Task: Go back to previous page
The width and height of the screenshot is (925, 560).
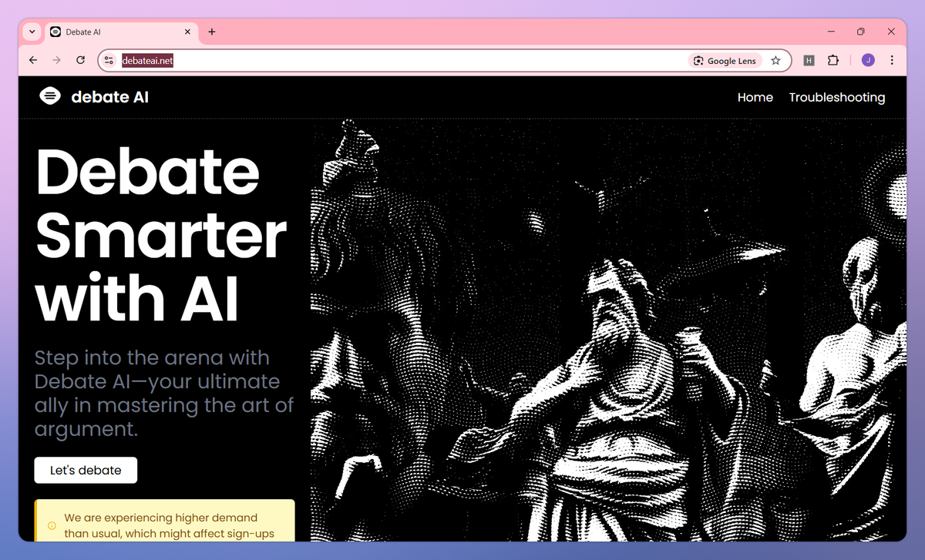Action: [x=32, y=60]
